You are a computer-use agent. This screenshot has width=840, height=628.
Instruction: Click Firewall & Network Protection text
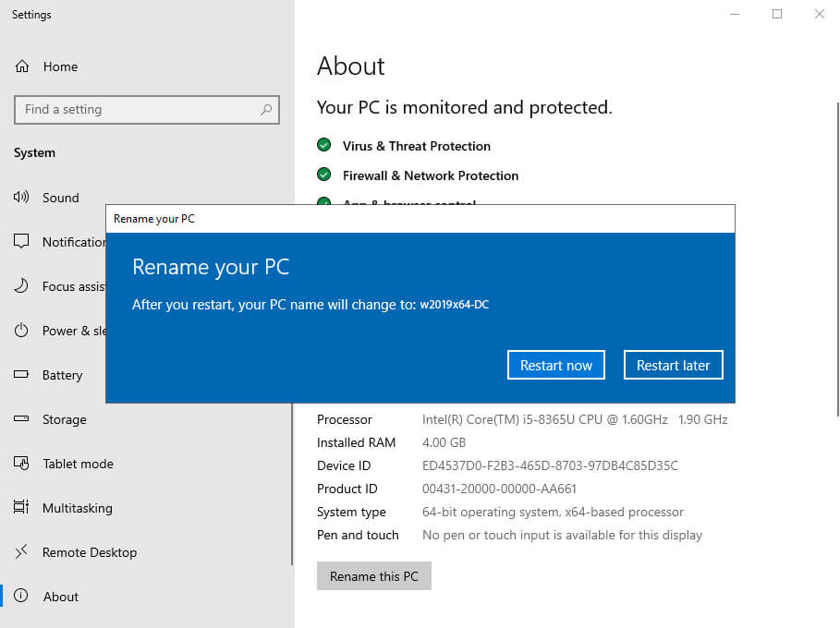[x=431, y=175]
